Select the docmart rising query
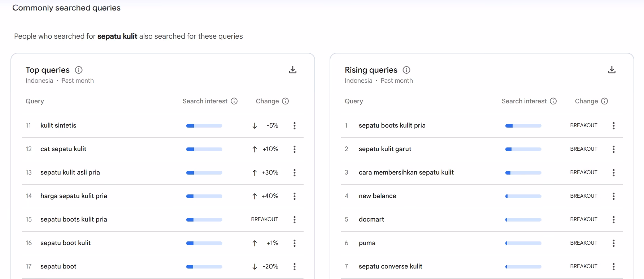The height and width of the screenshot is (279, 644). click(x=371, y=219)
